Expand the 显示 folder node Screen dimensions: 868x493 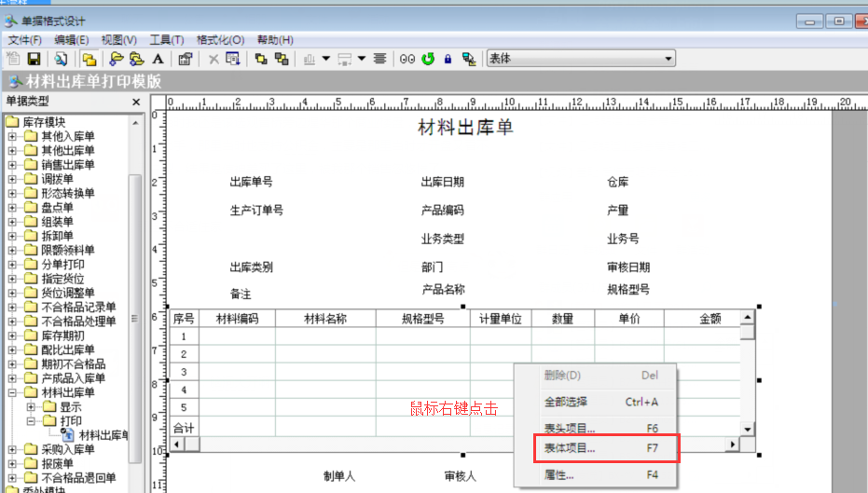(31, 407)
